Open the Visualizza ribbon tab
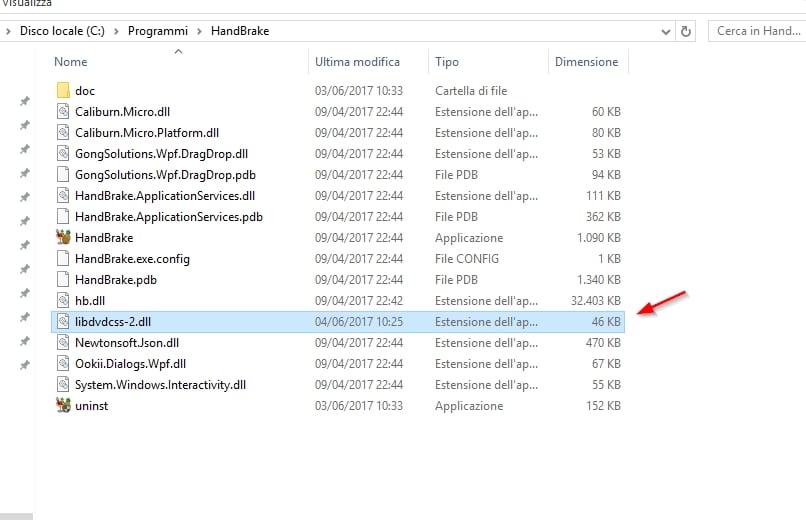Viewport: 806px width, 520px height. [26, 3]
